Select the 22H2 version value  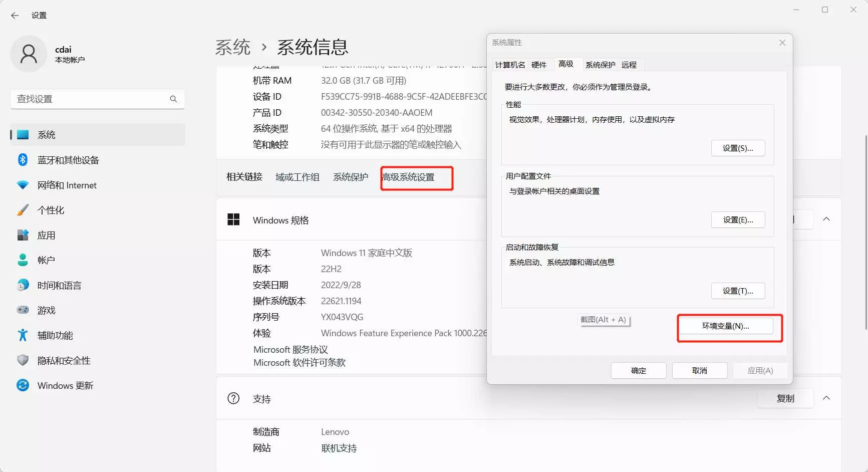[x=331, y=269]
